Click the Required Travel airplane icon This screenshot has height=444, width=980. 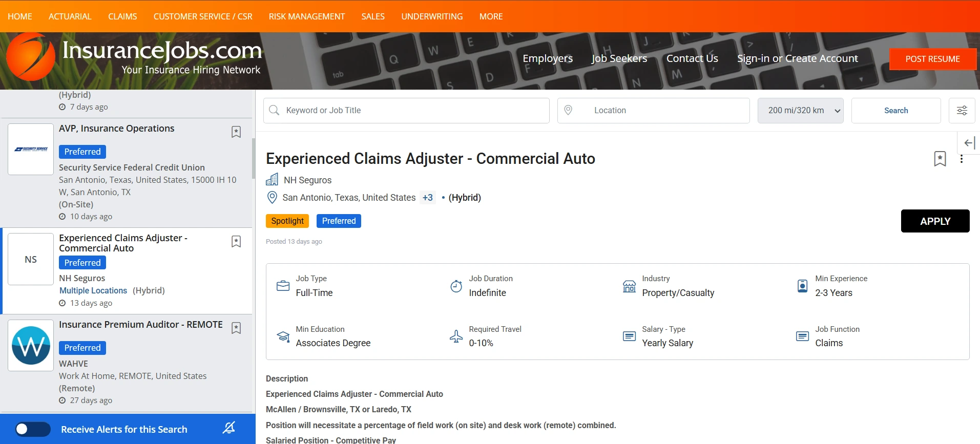click(x=456, y=336)
